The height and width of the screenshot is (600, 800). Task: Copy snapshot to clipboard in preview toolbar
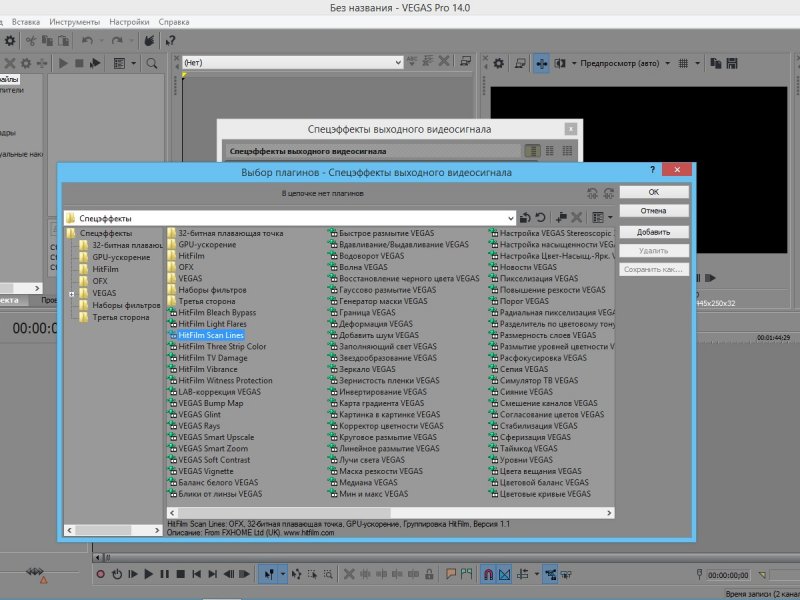[715, 63]
